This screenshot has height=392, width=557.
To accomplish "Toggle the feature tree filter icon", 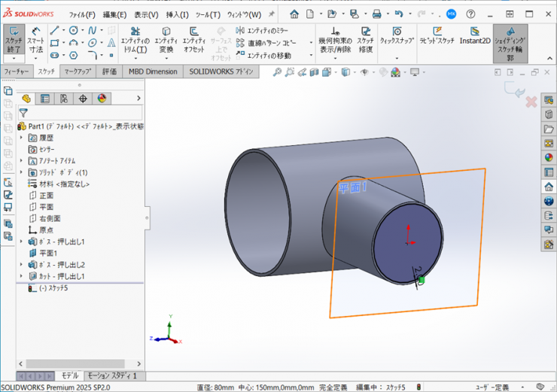I will click(23, 112).
